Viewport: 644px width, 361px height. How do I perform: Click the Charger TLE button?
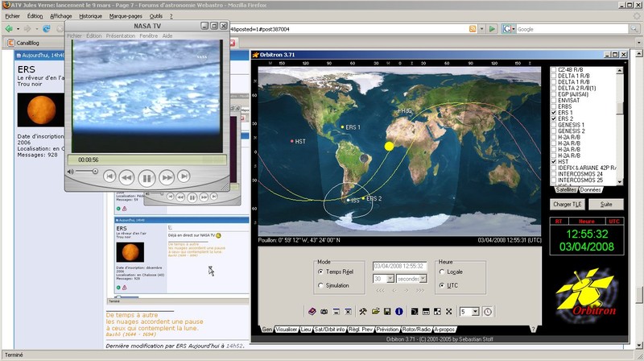pyautogui.click(x=568, y=205)
